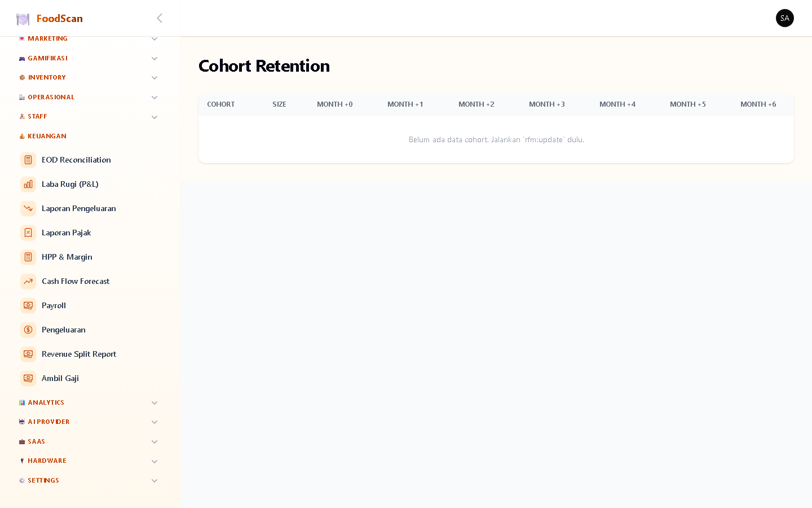Expand the Hardware section chevron
812x508 pixels.
pos(155,462)
